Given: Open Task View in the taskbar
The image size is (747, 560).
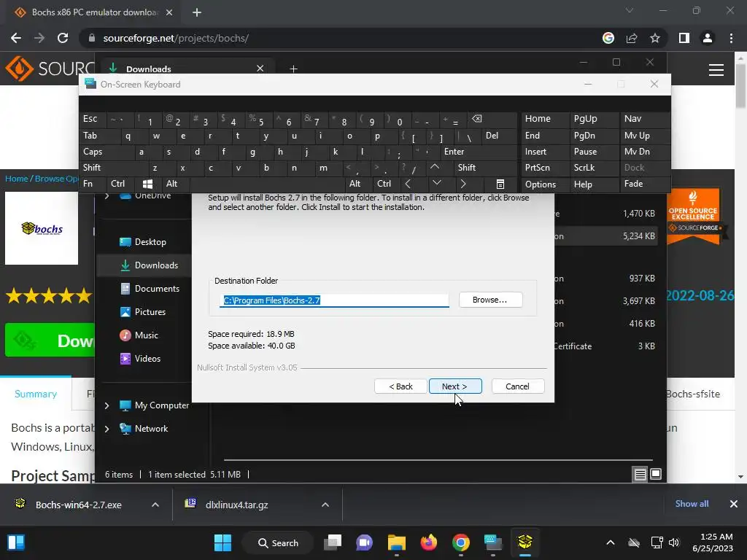Looking at the screenshot, I should pyautogui.click(x=333, y=542).
